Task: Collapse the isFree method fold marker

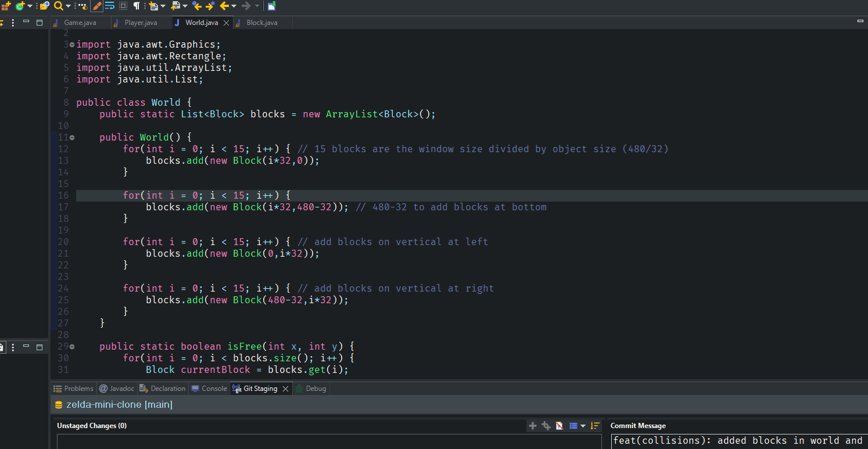Action: tap(72, 346)
